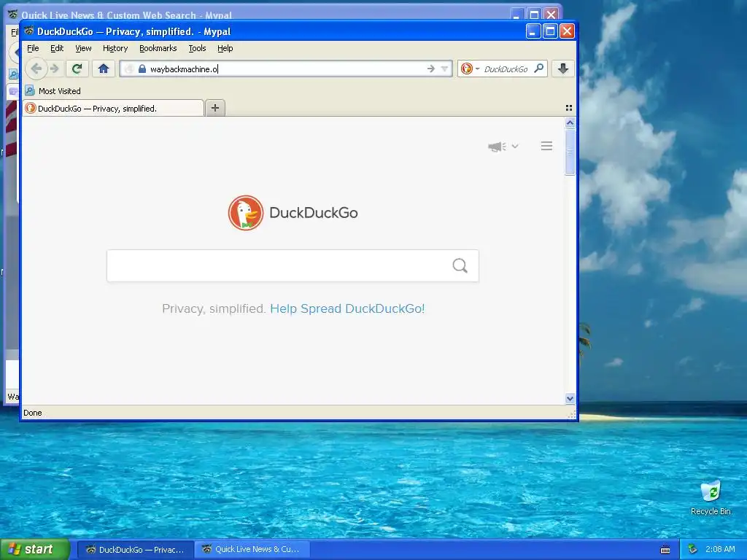Screen dimensions: 747x560
Task: Maximize the Quick Live News background window
Action: tap(534, 15)
